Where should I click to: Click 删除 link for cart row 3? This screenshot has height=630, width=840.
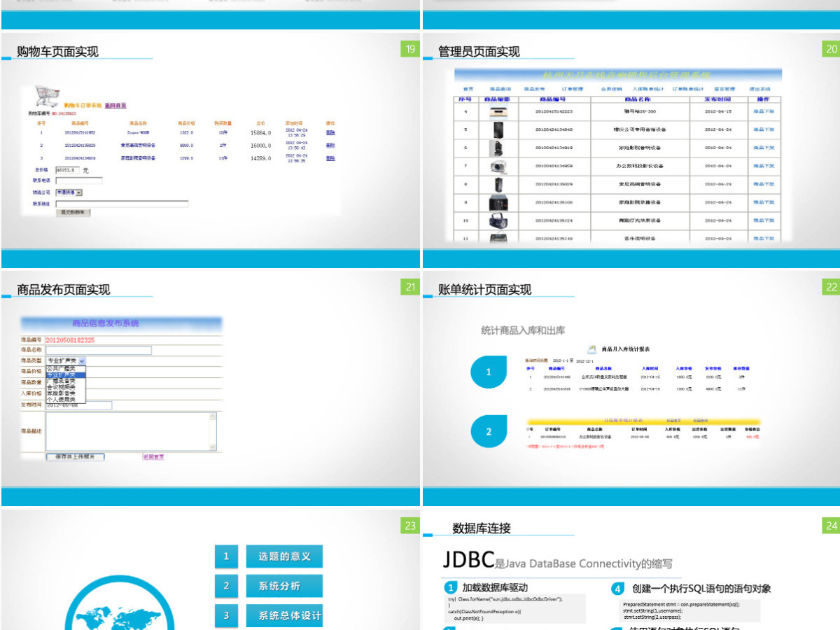click(x=330, y=159)
